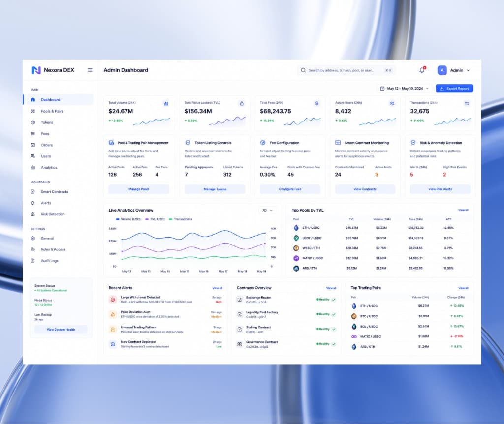Click View all in Recent Alerts
Screen dimensions: 504x424
pos(217,288)
